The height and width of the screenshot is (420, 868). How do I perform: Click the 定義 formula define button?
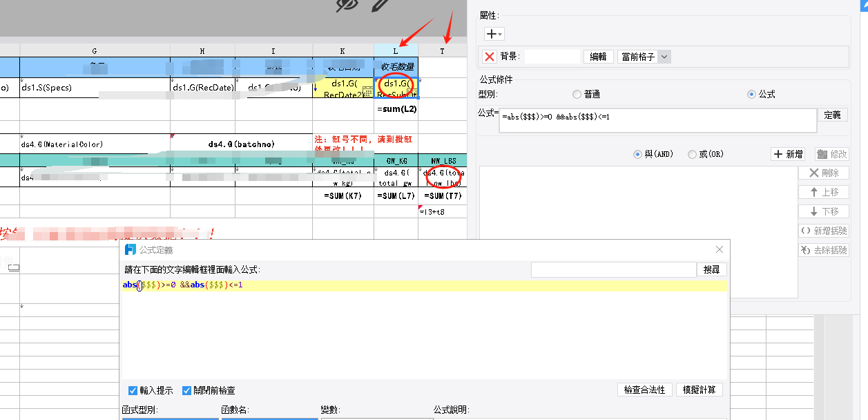[833, 115]
